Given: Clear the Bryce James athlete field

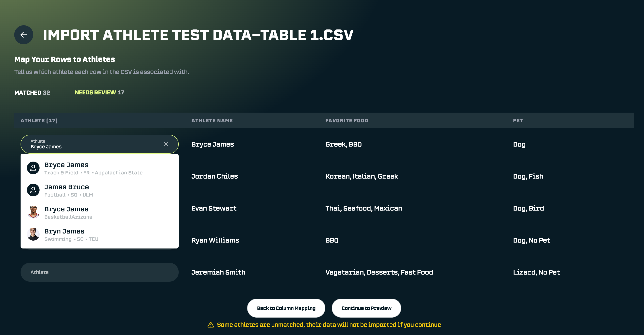Looking at the screenshot, I should 166,144.
